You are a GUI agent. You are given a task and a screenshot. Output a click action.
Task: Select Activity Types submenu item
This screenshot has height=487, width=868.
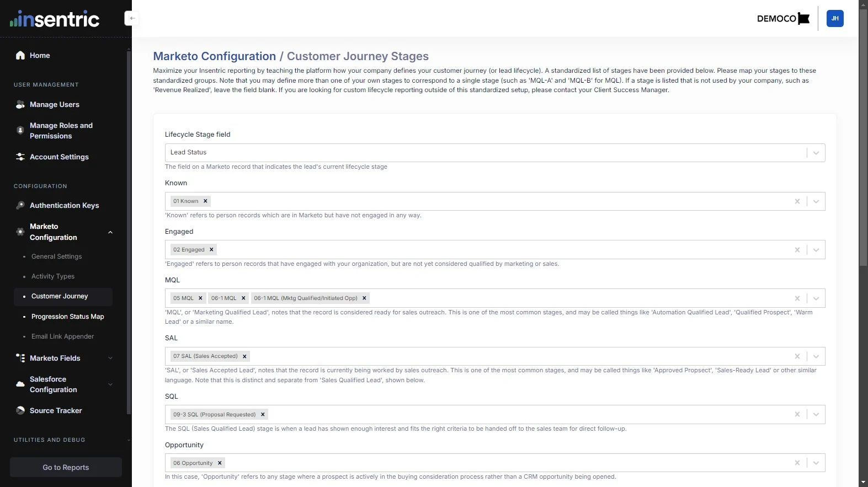coord(53,276)
